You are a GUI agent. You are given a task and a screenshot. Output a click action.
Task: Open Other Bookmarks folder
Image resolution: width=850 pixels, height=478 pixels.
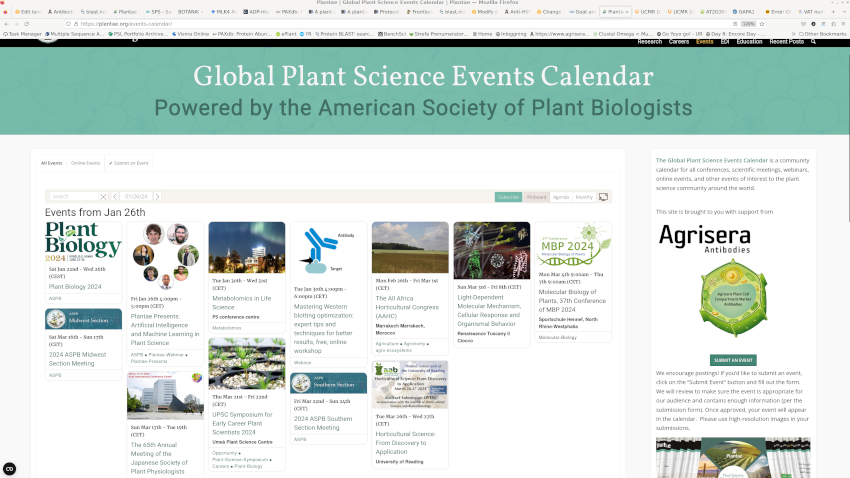click(822, 34)
